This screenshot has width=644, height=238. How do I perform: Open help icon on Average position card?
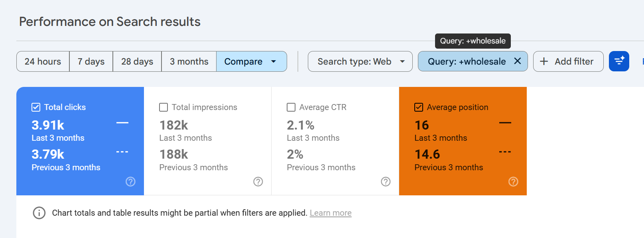[513, 182]
